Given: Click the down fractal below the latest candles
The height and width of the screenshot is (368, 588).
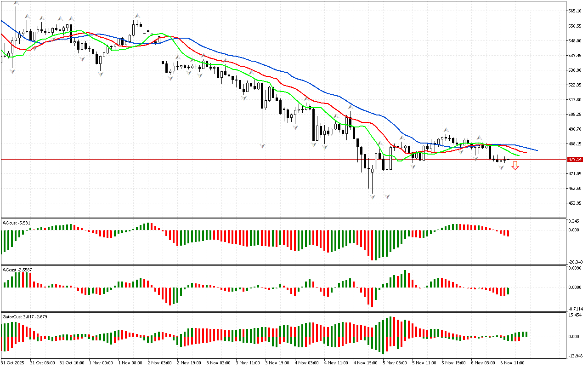Looking at the screenshot, I should click(502, 168).
